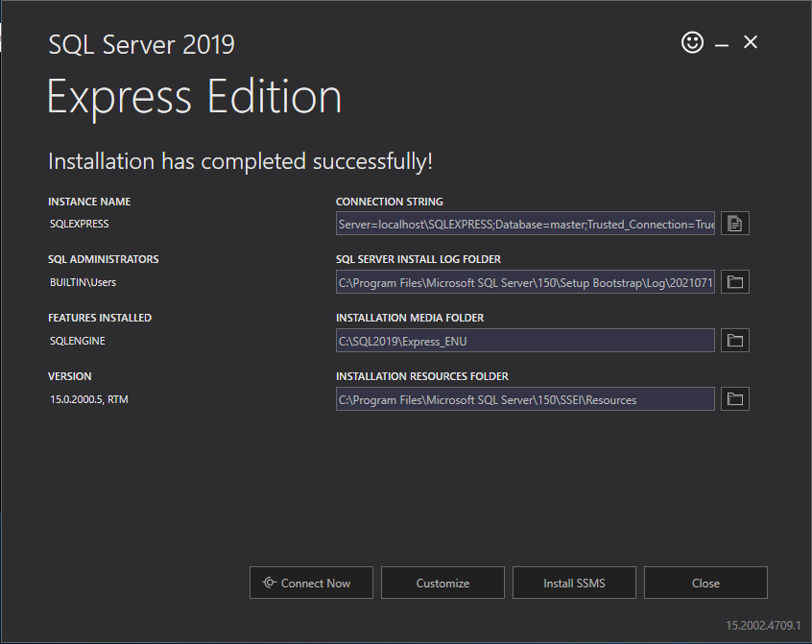Image resolution: width=812 pixels, height=644 pixels.
Task: Click the VERSION label
Action: pos(69,376)
